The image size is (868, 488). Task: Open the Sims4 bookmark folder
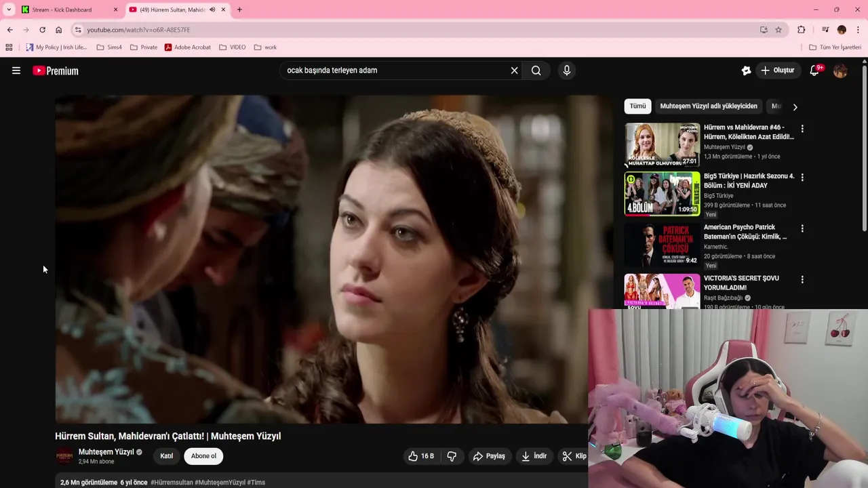tap(109, 47)
